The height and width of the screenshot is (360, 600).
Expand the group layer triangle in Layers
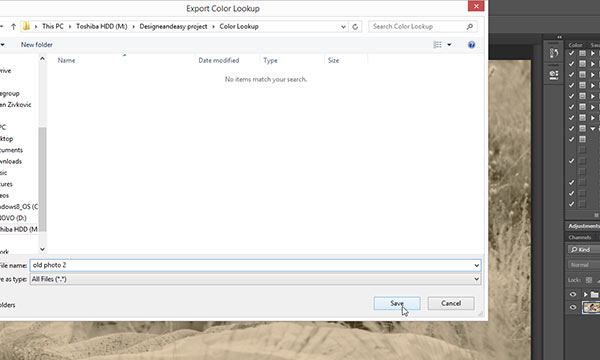pos(585,294)
